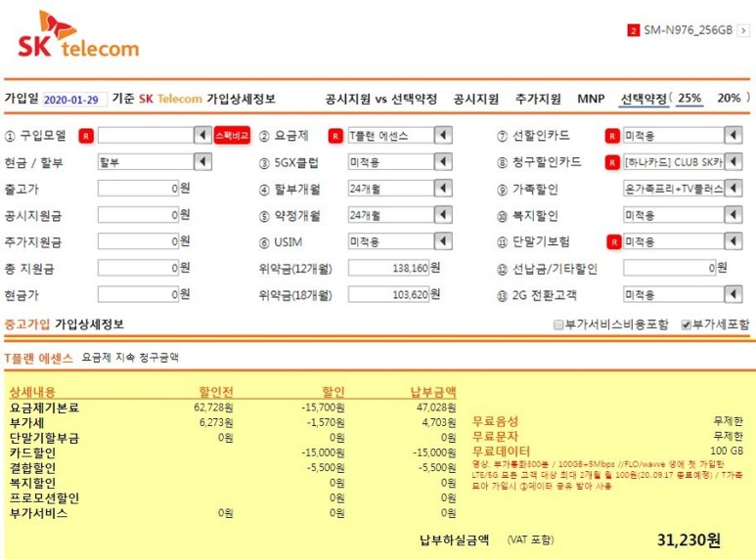Click the 단말기할부금 row label

44,438
